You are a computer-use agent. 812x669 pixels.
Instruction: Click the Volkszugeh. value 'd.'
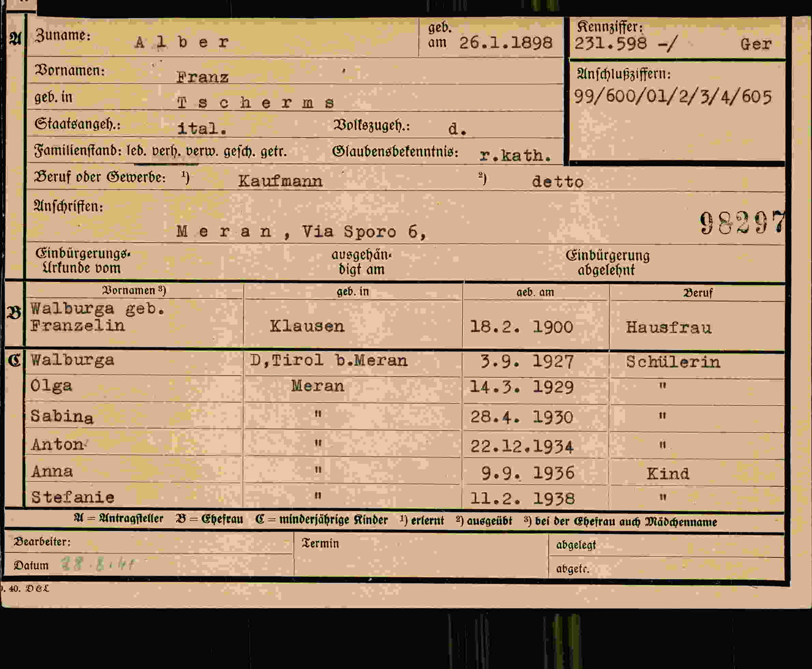(457, 129)
